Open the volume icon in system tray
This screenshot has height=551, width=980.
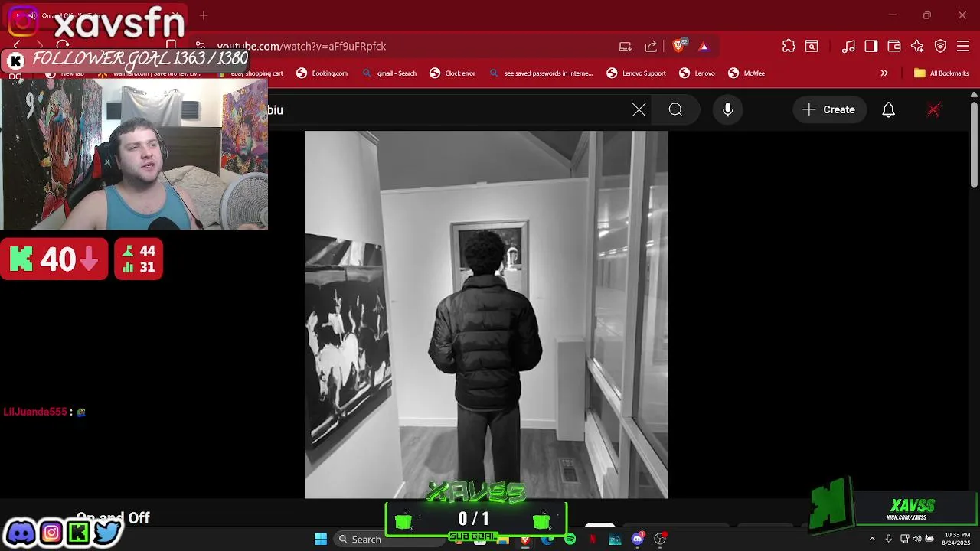click(x=917, y=539)
